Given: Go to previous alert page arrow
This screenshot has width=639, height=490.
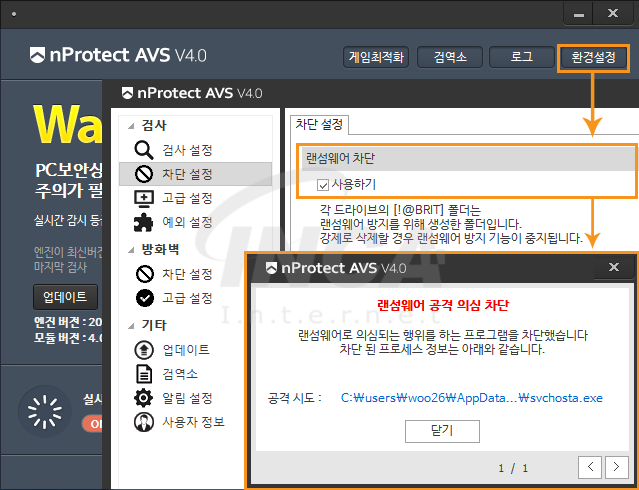Looking at the screenshot, I should coord(590,467).
